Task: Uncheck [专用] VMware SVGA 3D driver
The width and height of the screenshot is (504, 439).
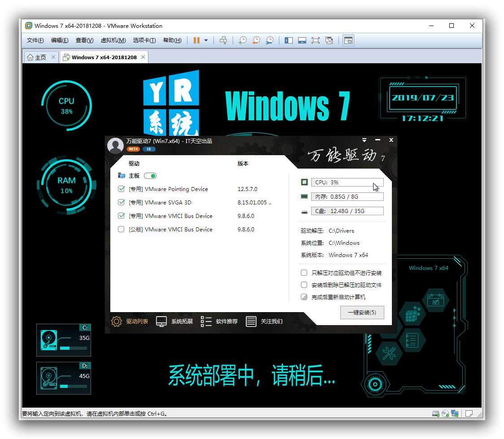Action: click(x=121, y=203)
